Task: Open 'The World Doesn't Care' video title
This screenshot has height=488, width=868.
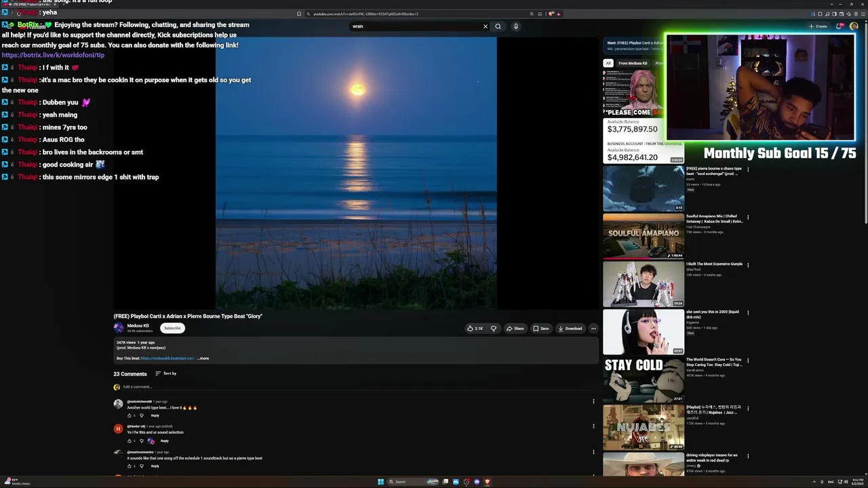Action: 714,362
